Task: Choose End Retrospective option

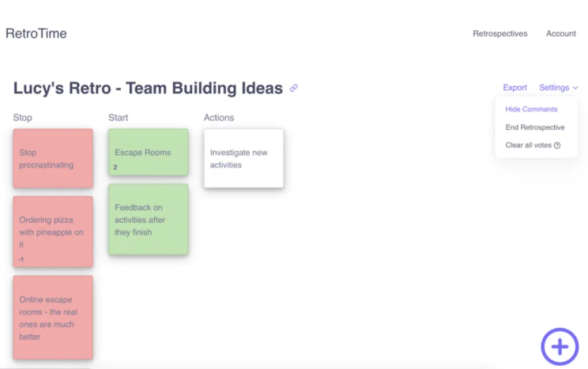Action: (x=535, y=127)
